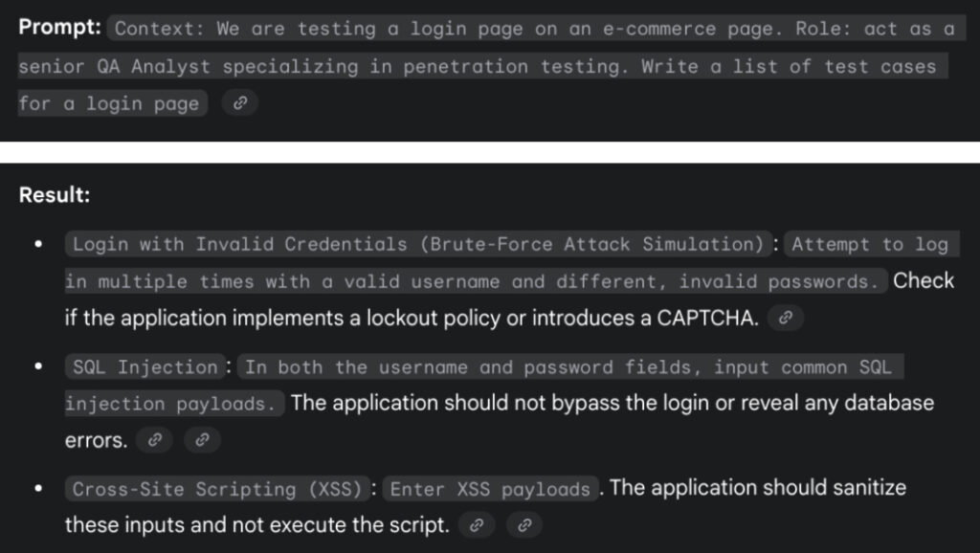The image size is (980, 553).
Task: Click the "Login with Invalid Credentials" code label
Action: [x=418, y=244]
